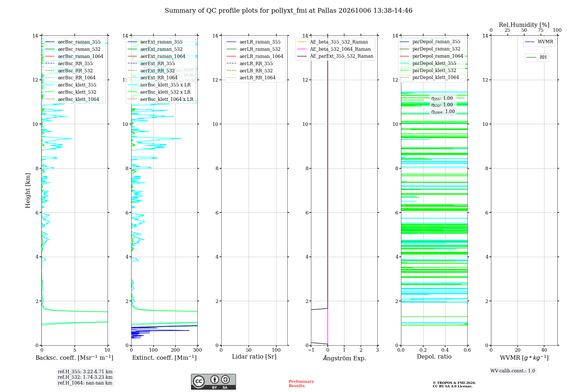Viewport: 577px width, 392px height.
Task: Click the η532: 1.00 annotation
Action: (x=442, y=105)
